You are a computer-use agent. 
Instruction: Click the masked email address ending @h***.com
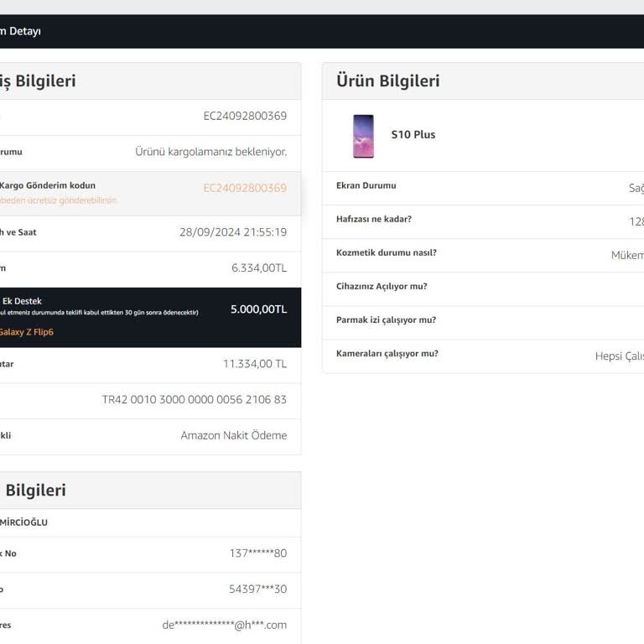tap(224, 625)
